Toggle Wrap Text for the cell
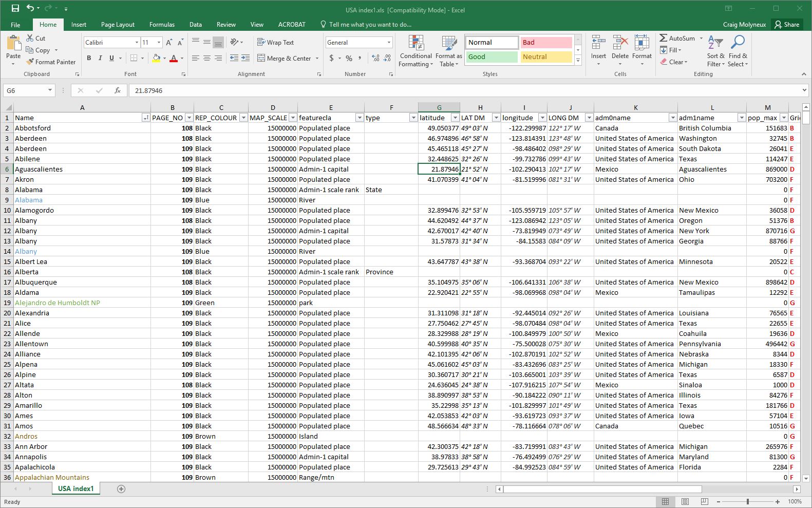Image resolution: width=812 pixels, height=508 pixels. point(276,43)
